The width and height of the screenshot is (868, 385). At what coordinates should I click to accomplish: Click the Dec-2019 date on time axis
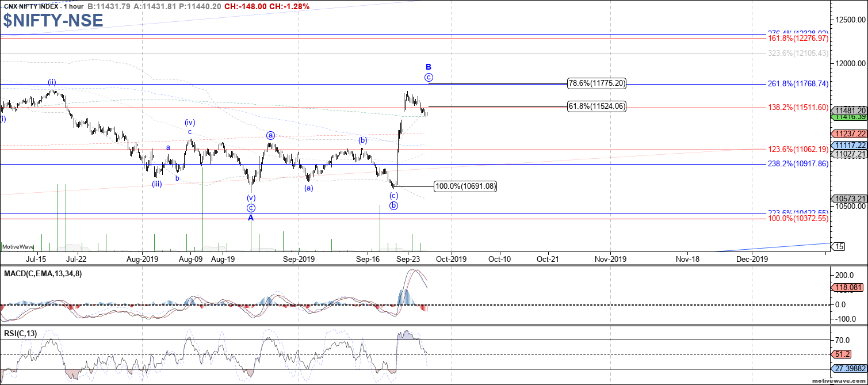(x=752, y=260)
